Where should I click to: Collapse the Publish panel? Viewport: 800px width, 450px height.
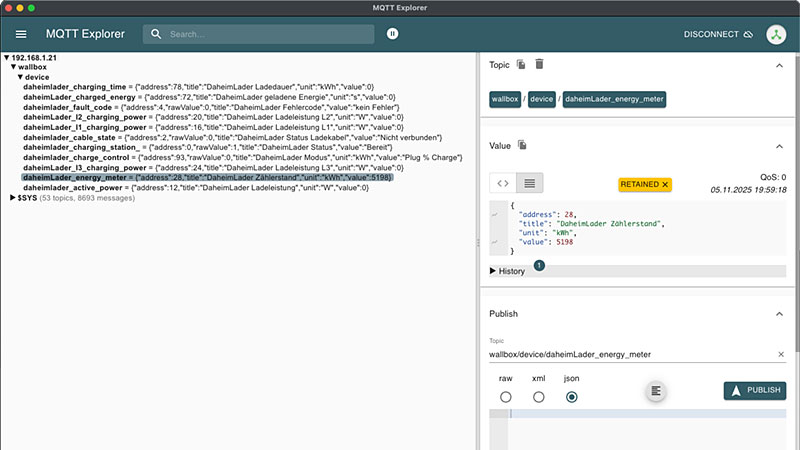tap(779, 313)
